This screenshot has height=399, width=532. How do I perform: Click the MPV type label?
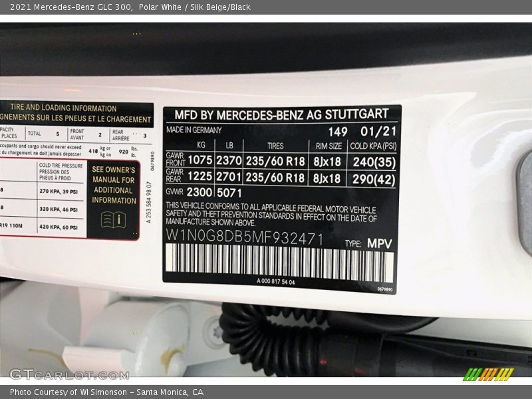click(x=380, y=243)
